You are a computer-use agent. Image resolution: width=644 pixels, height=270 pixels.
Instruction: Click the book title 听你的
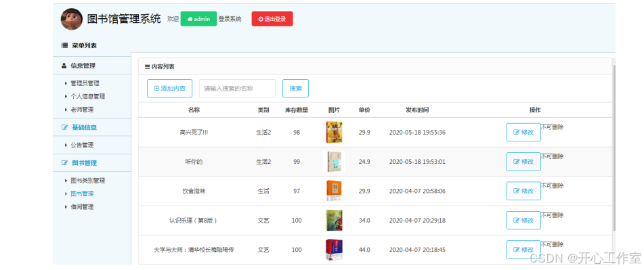194,162
